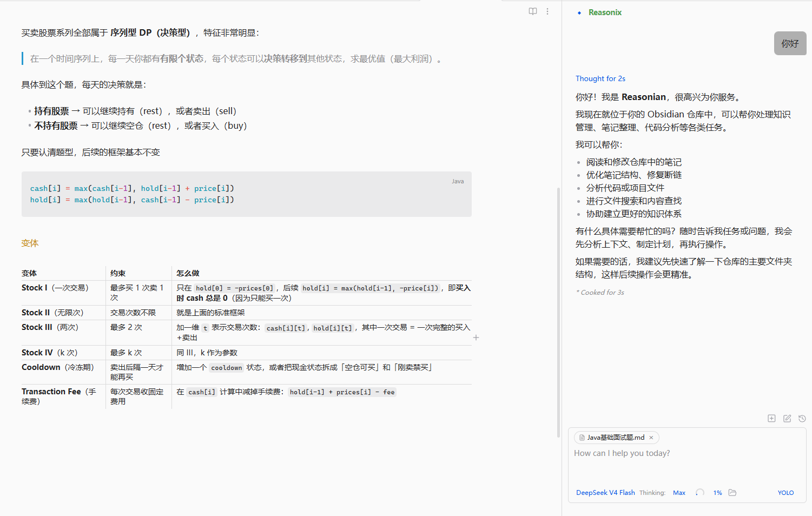Click the 只要认清题型 paragraph
812x516 pixels.
[x=91, y=153]
